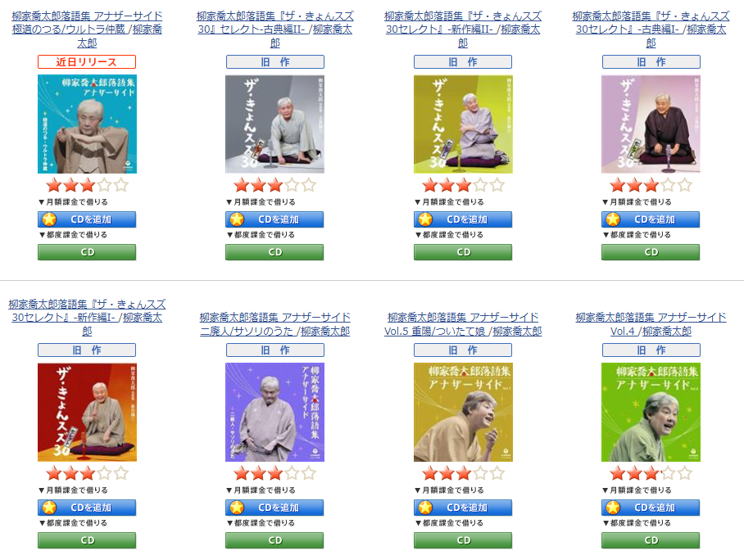Click star icon on gray ザ・きょんスズ album's CDを追加
744x560 pixels.
[237, 219]
